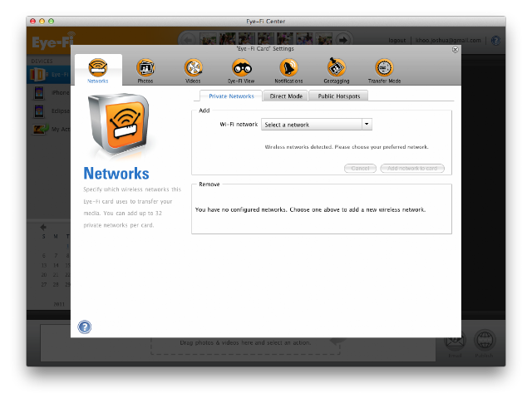Click the large Networks router graphic

(118, 125)
